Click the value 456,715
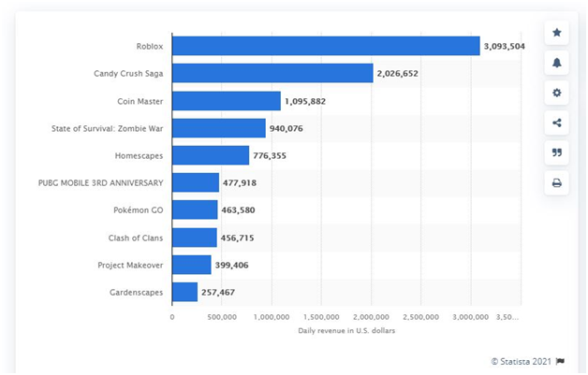Screen dimensions: 588x375 coord(238,238)
